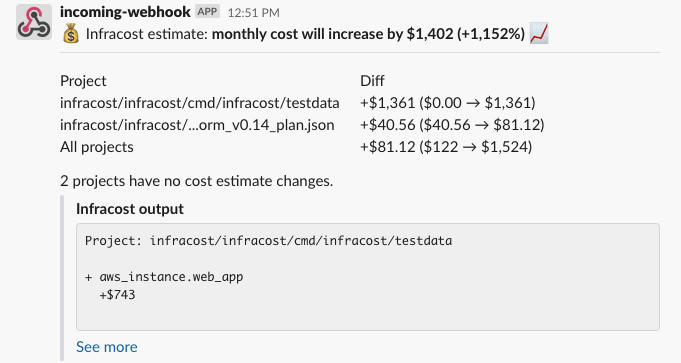
Task: Click the bold monthly cost increase headline
Action: tap(368, 34)
